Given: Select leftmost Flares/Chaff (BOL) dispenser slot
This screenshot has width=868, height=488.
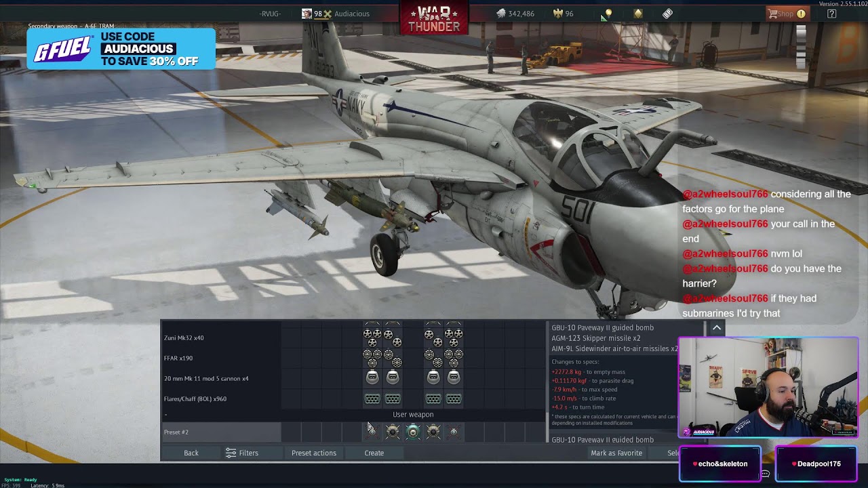Looking at the screenshot, I should coord(372,399).
